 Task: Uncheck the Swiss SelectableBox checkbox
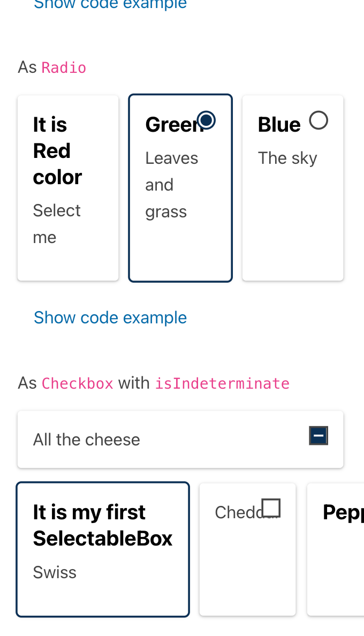103,548
